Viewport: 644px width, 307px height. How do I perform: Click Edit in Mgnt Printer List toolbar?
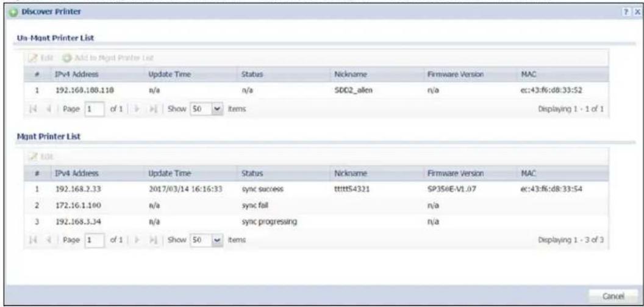[x=41, y=157]
